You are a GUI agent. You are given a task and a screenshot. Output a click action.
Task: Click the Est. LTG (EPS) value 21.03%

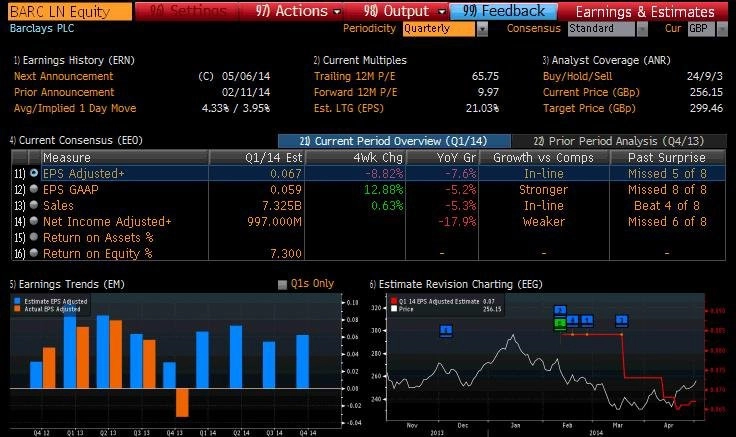[482, 108]
